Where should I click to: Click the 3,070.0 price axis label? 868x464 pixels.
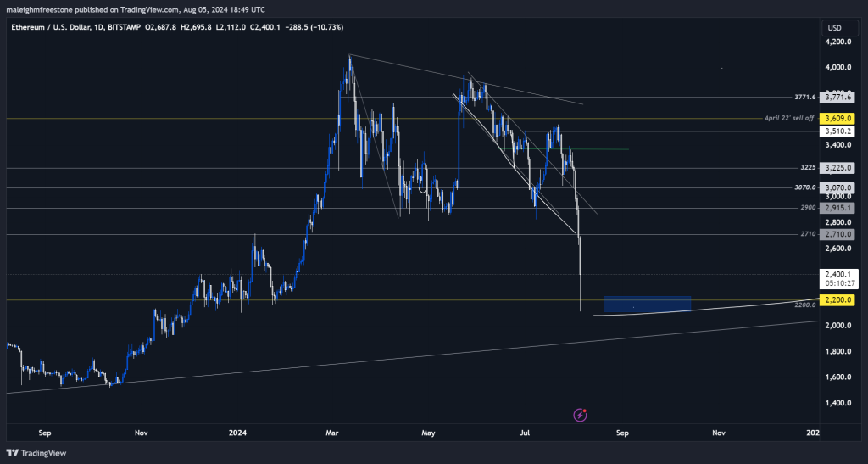tap(837, 188)
